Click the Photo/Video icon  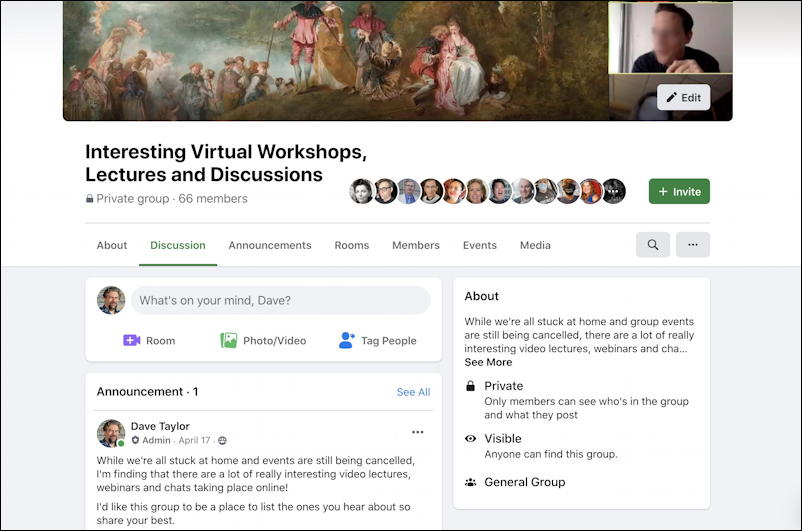228,340
